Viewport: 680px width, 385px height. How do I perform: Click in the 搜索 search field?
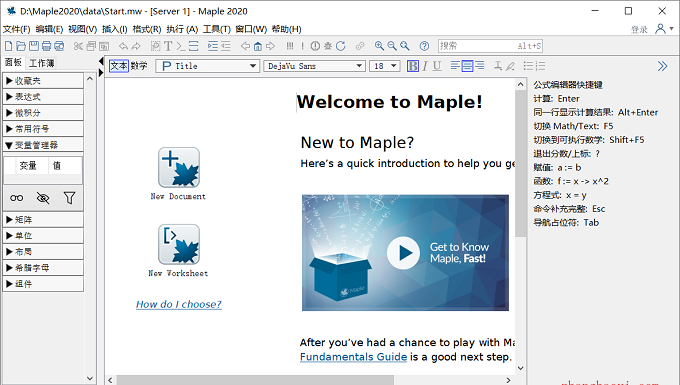(x=490, y=46)
